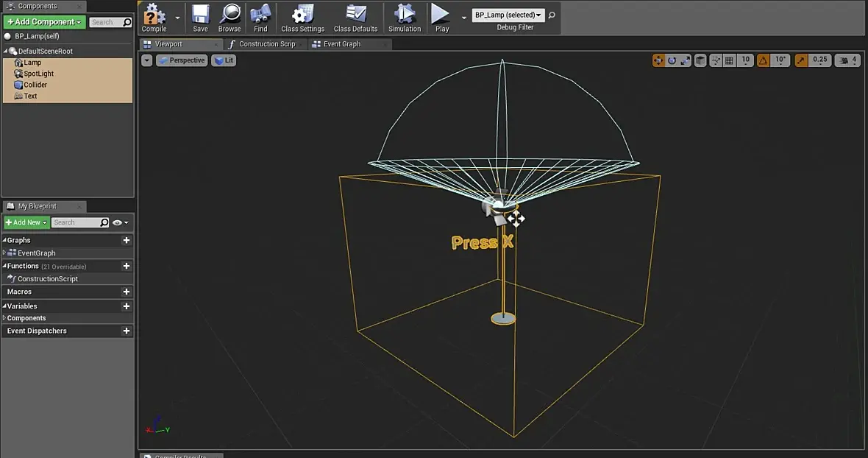868x458 pixels.
Task: Toggle rotation snapping triangle icon
Action: pyautogui.click(x=764, y=60)
